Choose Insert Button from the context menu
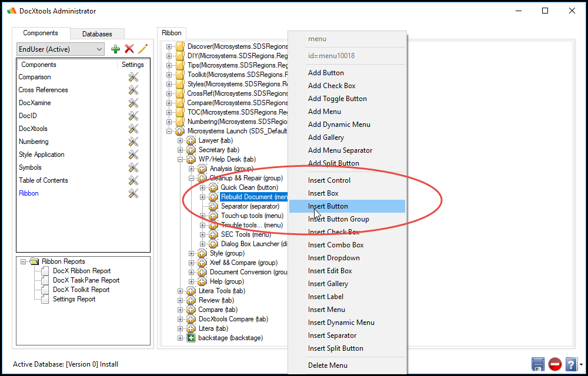The height and width of the screenshot is (376, 588). 328,206
